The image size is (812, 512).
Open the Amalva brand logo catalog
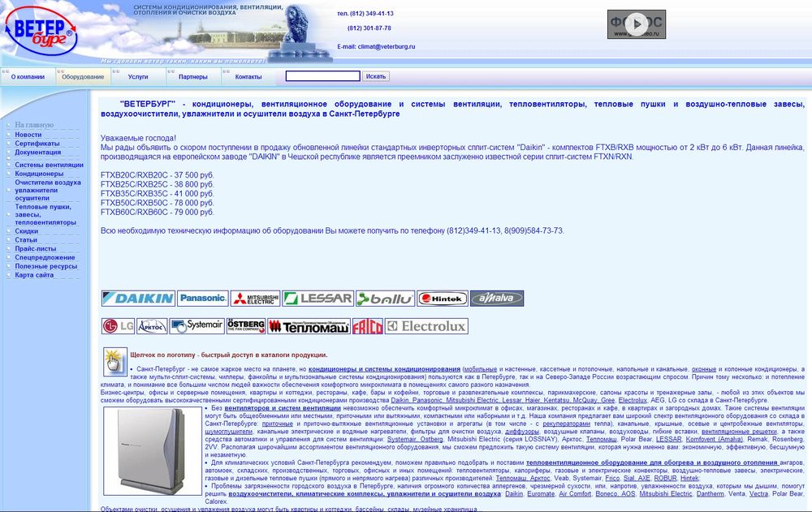(x=497, y=298)
